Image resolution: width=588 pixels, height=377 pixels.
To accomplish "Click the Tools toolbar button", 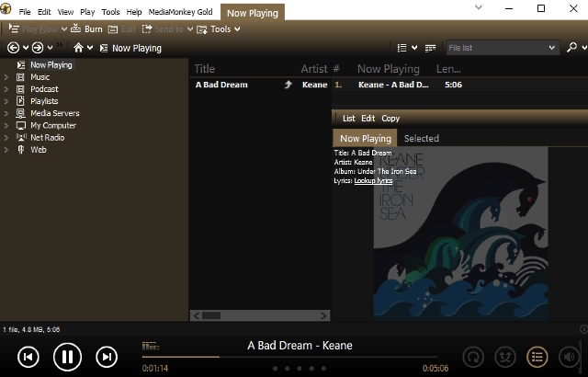I will click(x=214, y=29).
